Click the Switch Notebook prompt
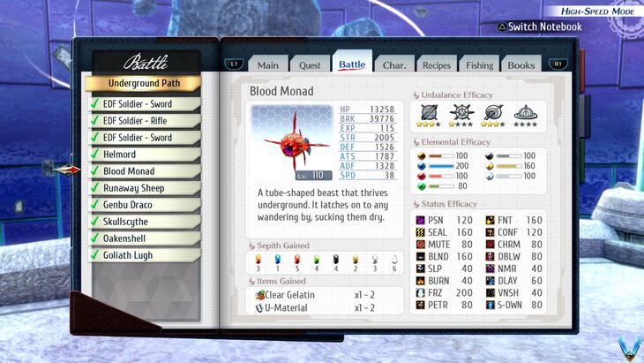This screenshot has height=363, width=644. [x=540, y=26]
